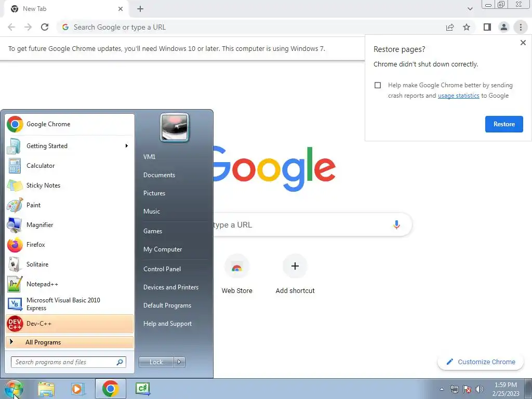Image resolution: width=532 pixels, height=399 pixels.
Task: Launch Firefox browser
Action: pos(70,245)
